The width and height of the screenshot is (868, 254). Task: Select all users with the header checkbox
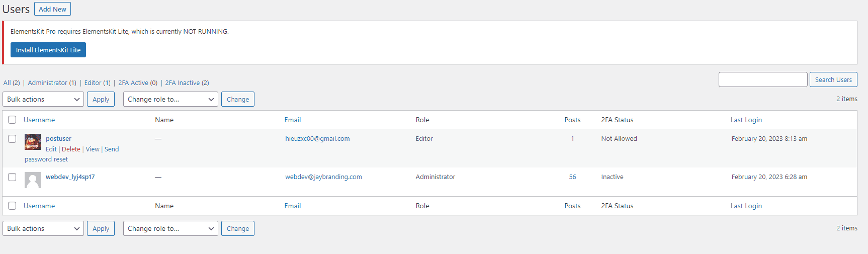click(x=12, y=120)
